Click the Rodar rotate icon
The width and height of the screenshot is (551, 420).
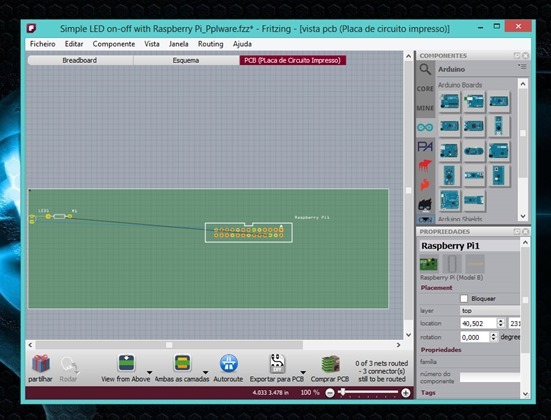[x=68, y=365]
